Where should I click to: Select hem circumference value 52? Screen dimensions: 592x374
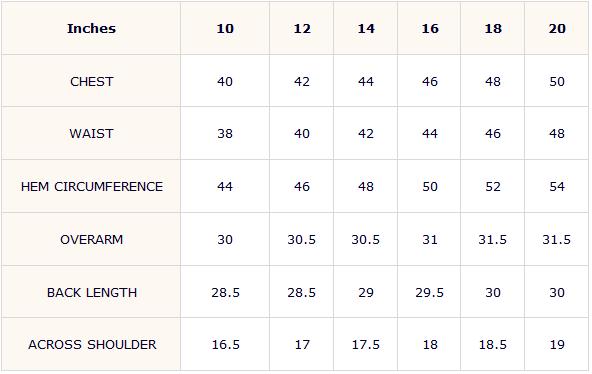[493, 186]
